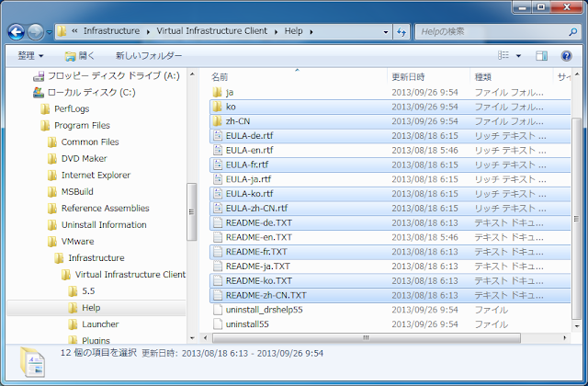Click the Help breadcrumb segment

click(x=293, y=31)
